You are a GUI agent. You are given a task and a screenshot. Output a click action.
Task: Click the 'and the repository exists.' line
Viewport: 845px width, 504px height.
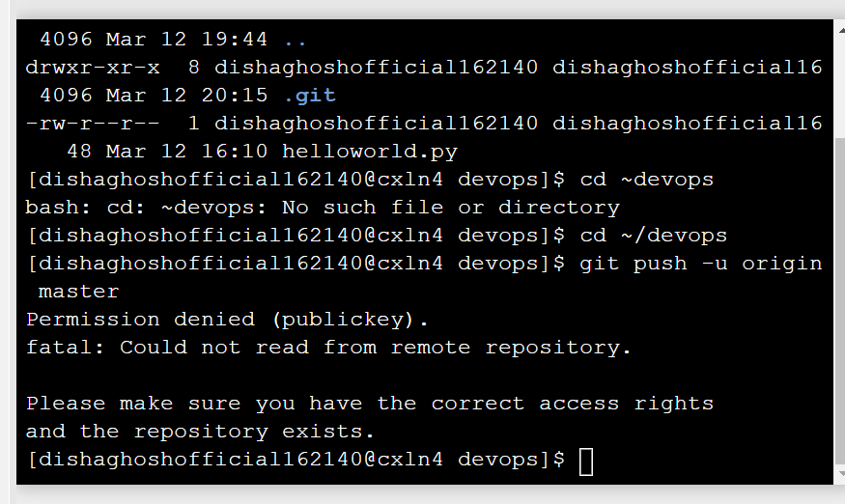(200, 432)
